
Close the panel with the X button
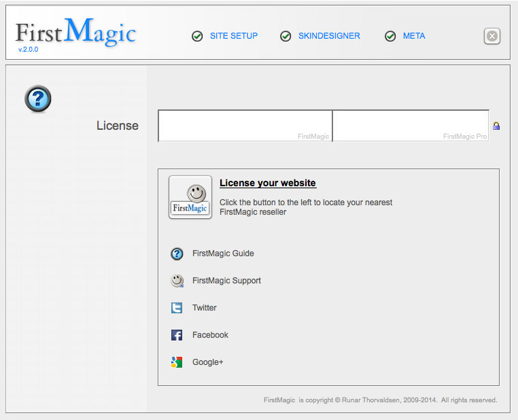click(492, 37)
